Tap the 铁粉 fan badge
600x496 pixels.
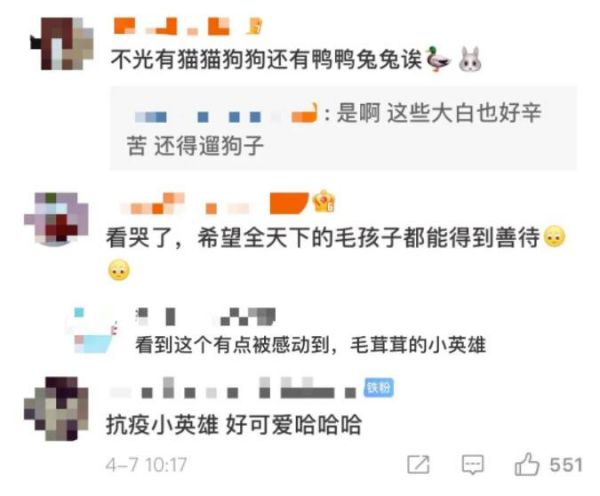378,388
